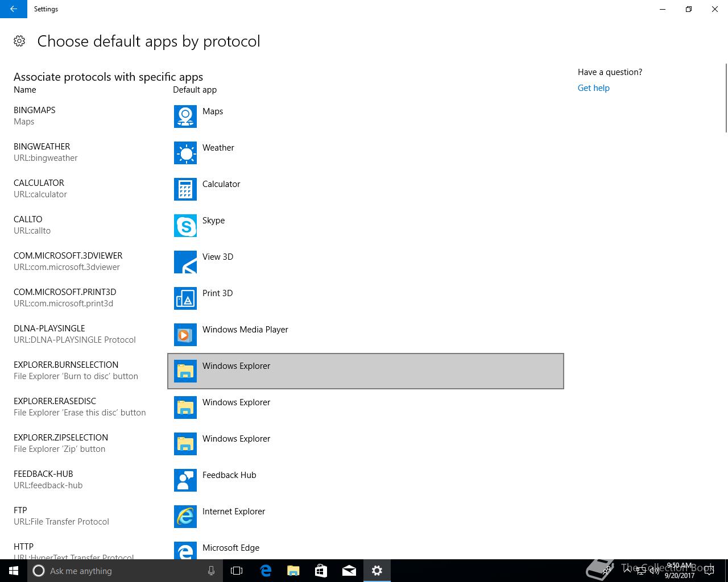The image size is (728, 582).
Task: Click the settings gear beside page title
Action: 19,41
